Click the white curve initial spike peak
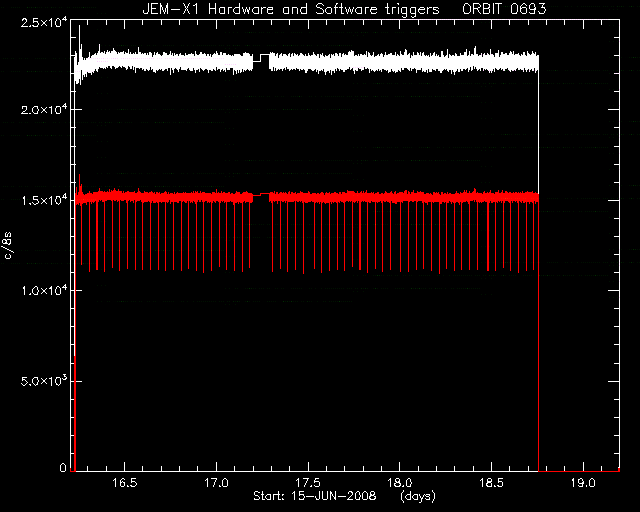 click(x=80, y=27)
